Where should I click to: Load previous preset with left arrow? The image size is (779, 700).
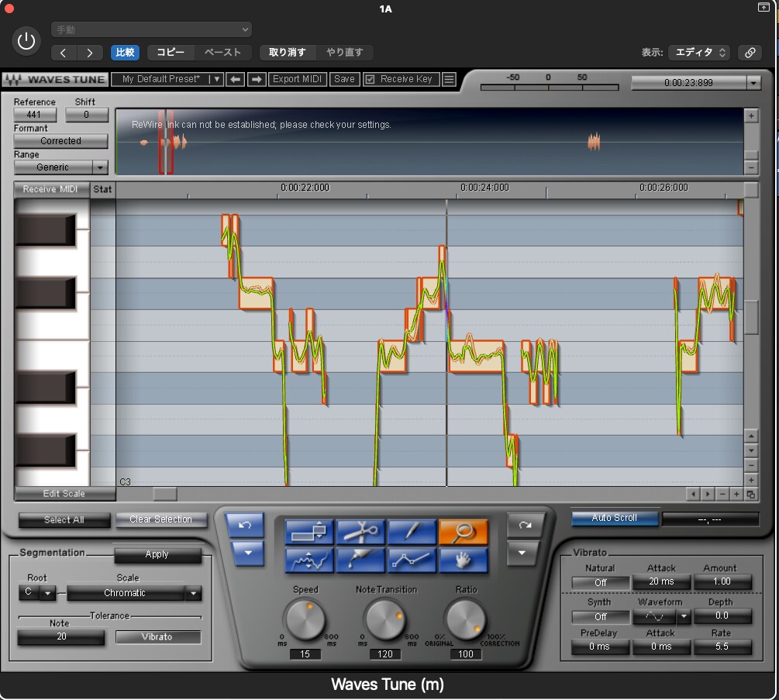click(236, 79)
